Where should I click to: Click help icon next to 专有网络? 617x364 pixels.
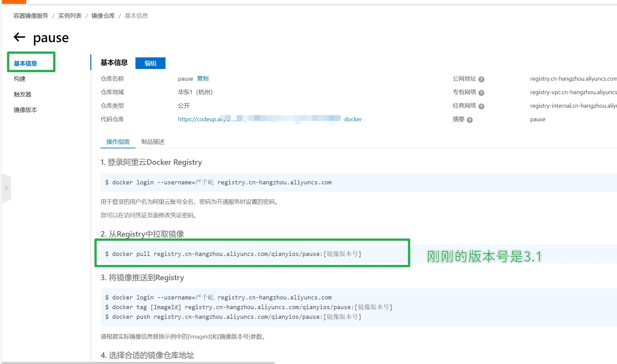click(x=481, y=93)
